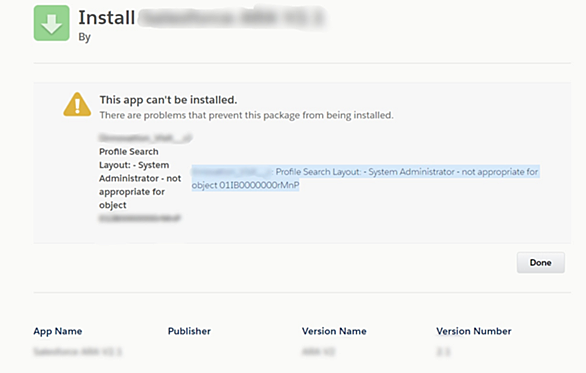Viewport: 586px width, 373px height.
Task: Click the blurred version number value
Action: [x=443, y=352]
